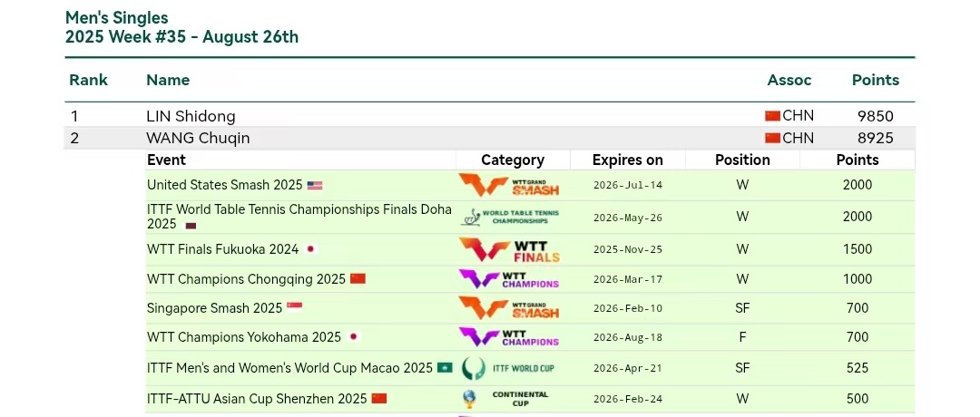Viewport: 980px width, 417px height.
Task: Click ITTF Men's and Women's World Cup Macao event
Action: [290, 368]
